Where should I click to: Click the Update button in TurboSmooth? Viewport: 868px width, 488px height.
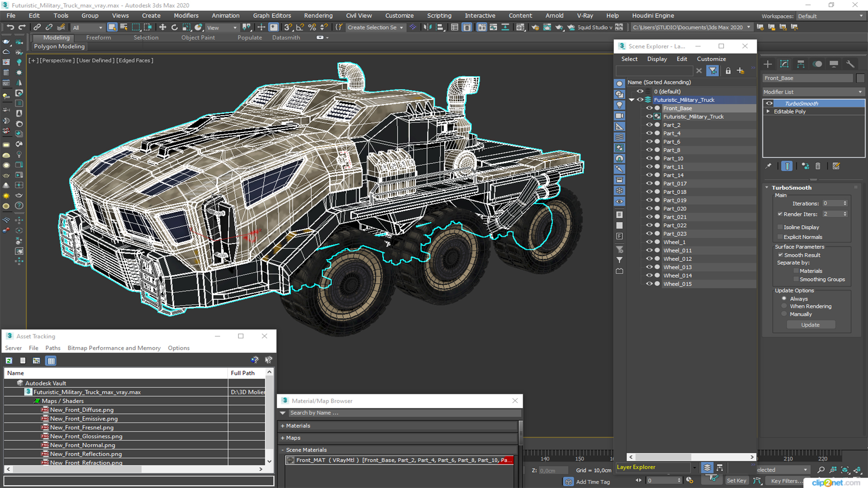pos(811,325)
